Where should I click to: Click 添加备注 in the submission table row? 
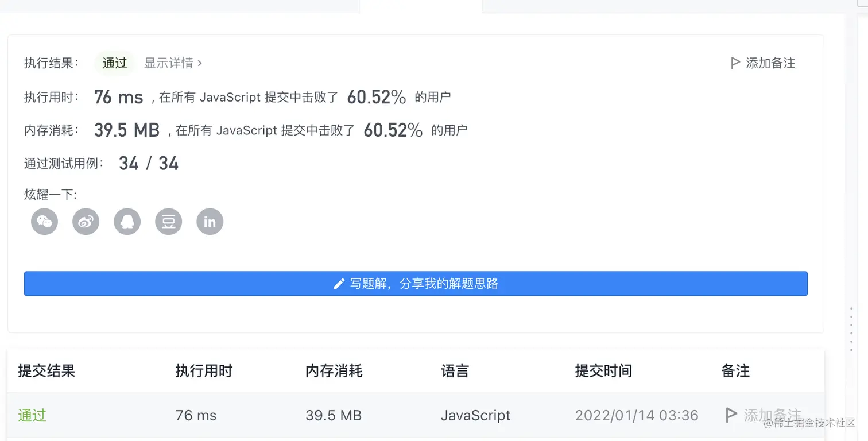(772, 415)
